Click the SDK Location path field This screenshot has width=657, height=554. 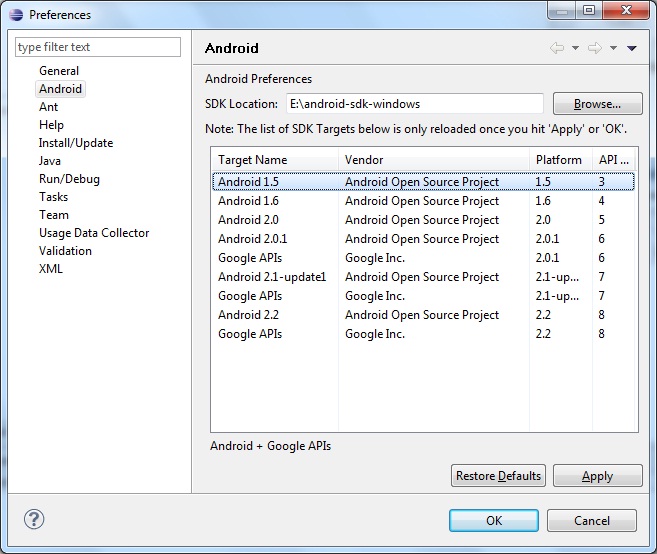coord(415,104)
